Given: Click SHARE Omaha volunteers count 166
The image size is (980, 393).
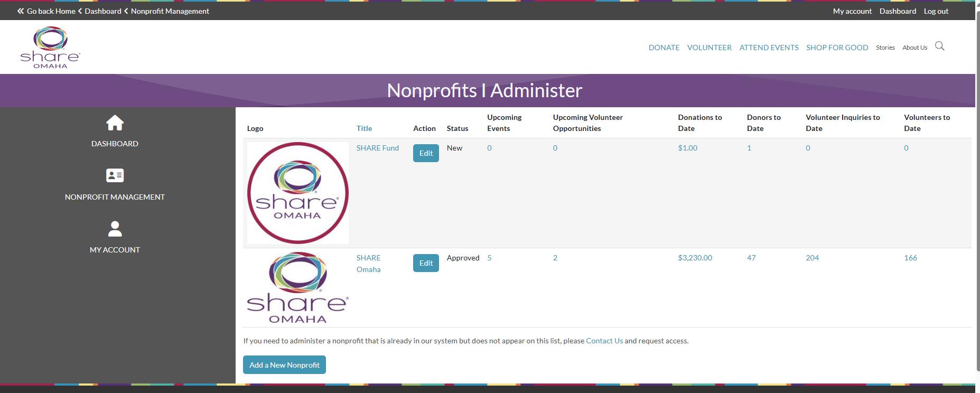Looking at the screenshot, I should pyautogui.click(x=911, y=258).
